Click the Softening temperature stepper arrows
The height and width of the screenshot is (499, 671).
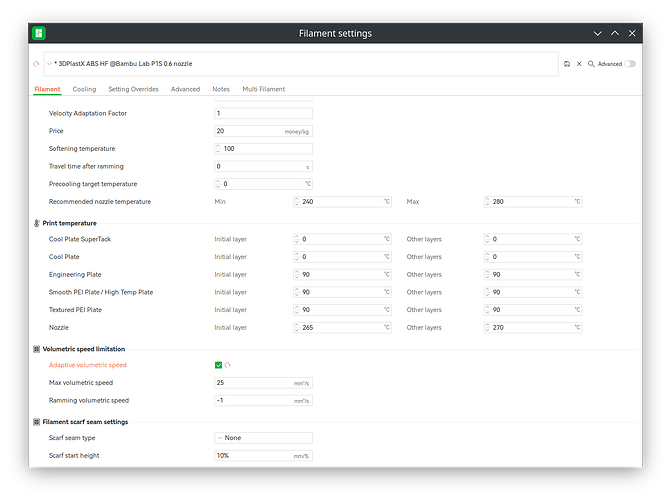(218, 149)
